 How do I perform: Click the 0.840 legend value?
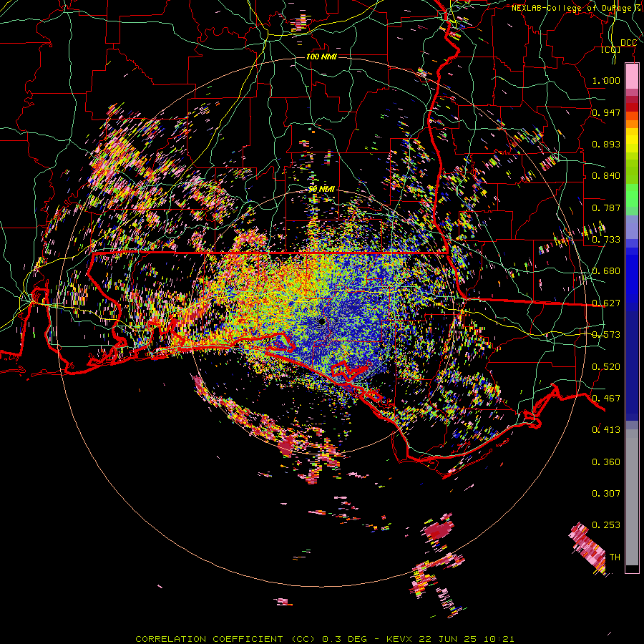[x=606, y=176]
